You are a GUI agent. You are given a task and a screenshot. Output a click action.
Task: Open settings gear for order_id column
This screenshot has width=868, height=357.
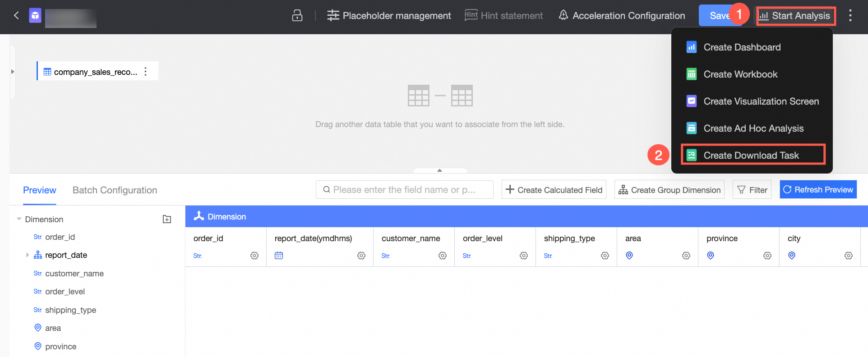coord(254,256)
